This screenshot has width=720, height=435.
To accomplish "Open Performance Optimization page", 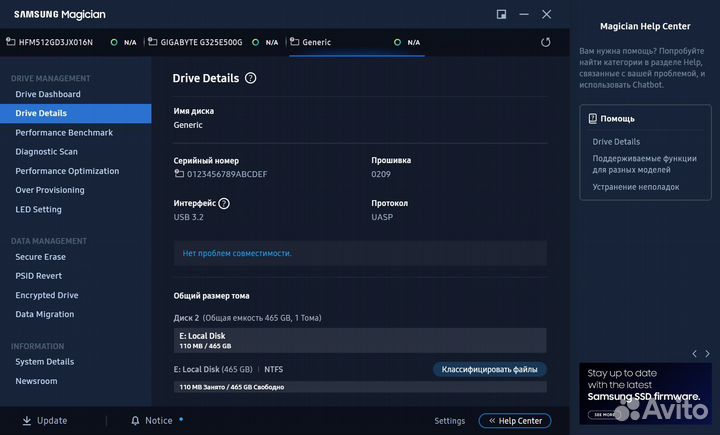I will pos(67,171).
